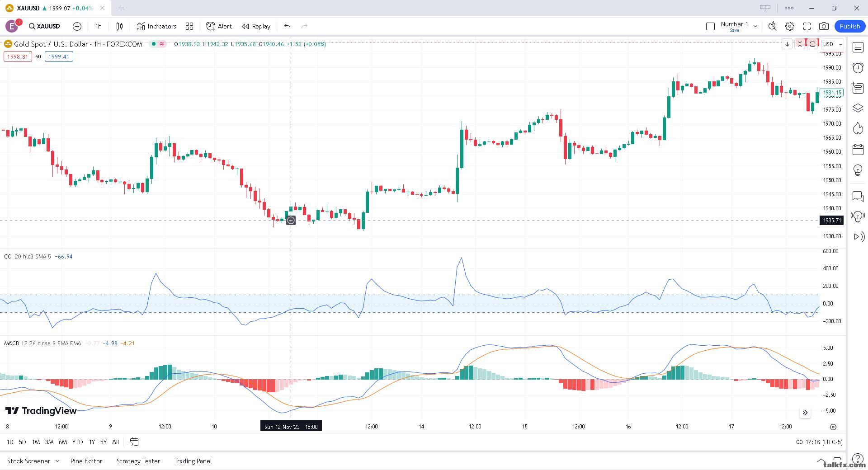Screen dimensions: 868x470
Task: Create a new Alert
Action: [x=219, y=26]
